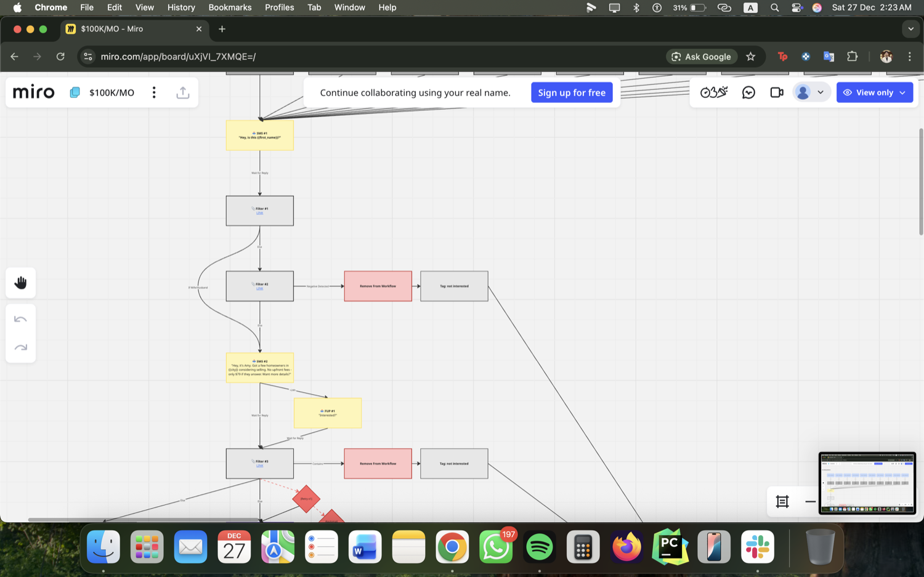Open Spotlight search in menu bar
The height and width of the screenshot is (577, 924).
(775, 7)
